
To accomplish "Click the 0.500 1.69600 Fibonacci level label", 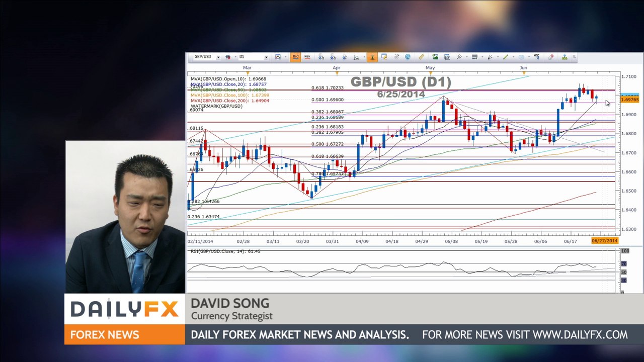I will tap(328, 100).
